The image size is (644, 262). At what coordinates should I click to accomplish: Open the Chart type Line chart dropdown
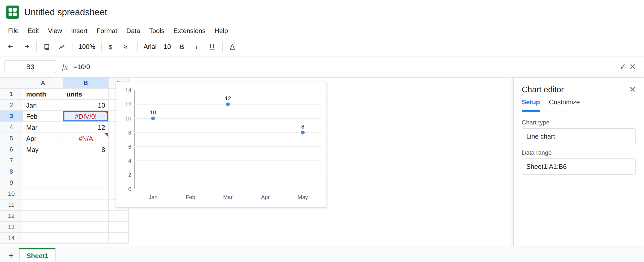tap(579, 136)
